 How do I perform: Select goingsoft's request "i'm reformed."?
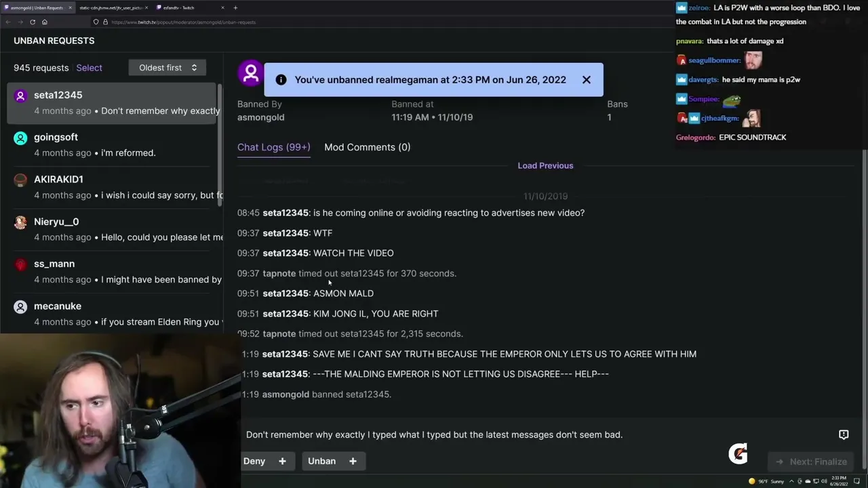[x=112, y=145]
